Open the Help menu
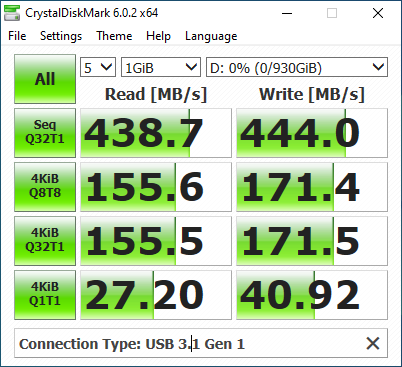This screenshot has width=402, height=367. pyautogui.click(x=158, y=36)
